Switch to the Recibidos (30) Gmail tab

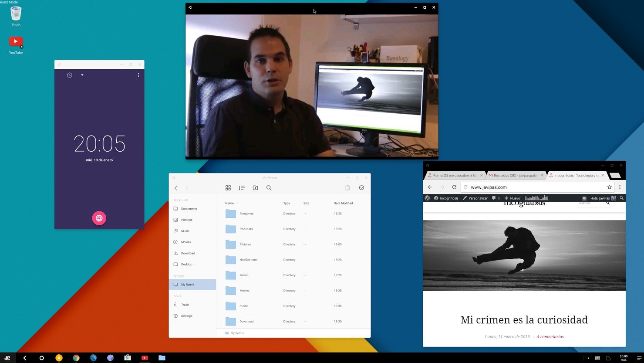pyautogui.click(x=515, y=176)
